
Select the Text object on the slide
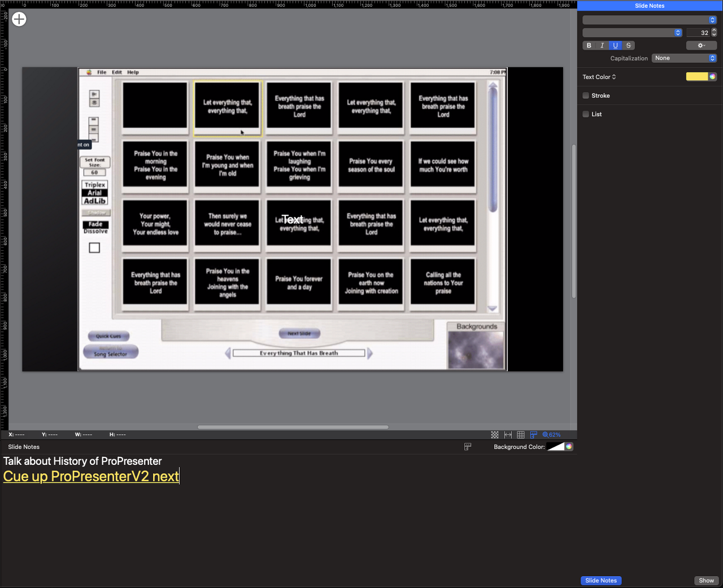(293, 220)
